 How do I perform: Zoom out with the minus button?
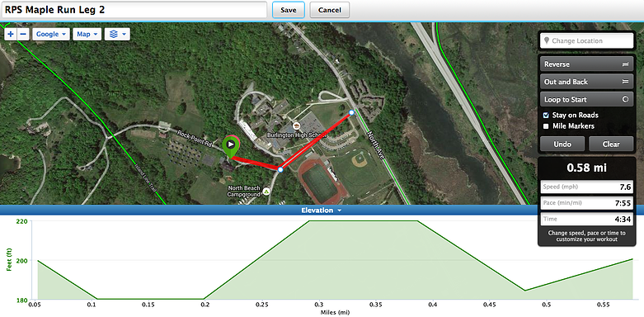(23, 34)
